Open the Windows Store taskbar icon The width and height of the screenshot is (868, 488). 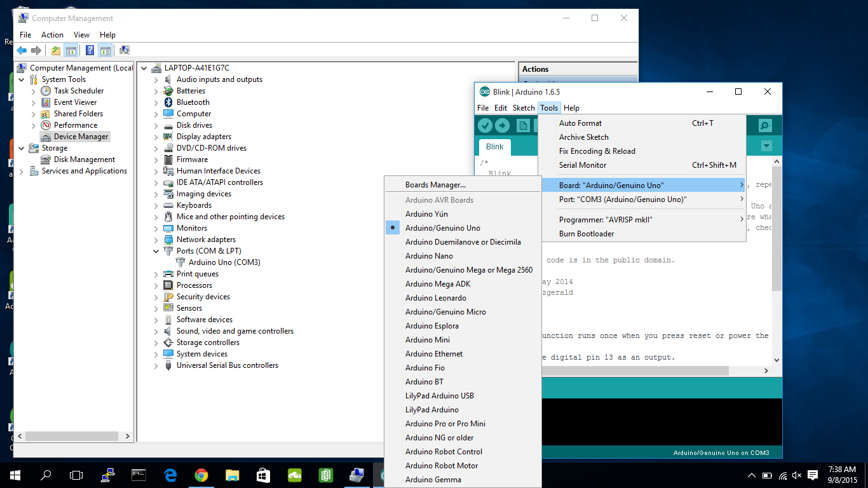pyautogui.click(x=263, y=475)
